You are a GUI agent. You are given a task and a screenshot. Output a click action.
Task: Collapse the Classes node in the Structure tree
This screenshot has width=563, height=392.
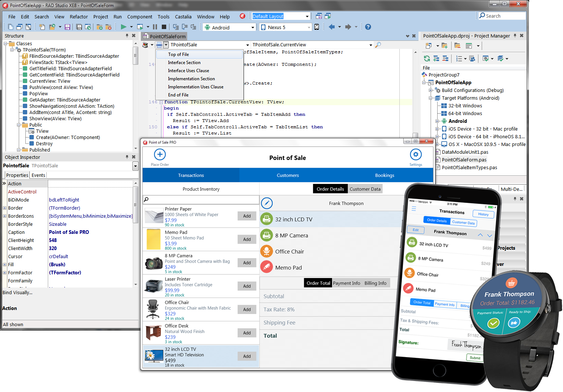pyautogui.click(x=6, y=43)
